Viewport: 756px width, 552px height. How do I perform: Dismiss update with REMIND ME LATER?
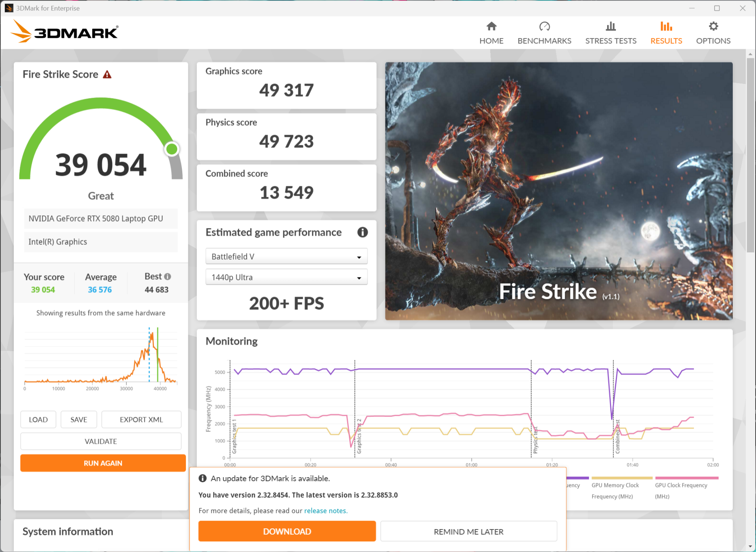pos(468,531)
